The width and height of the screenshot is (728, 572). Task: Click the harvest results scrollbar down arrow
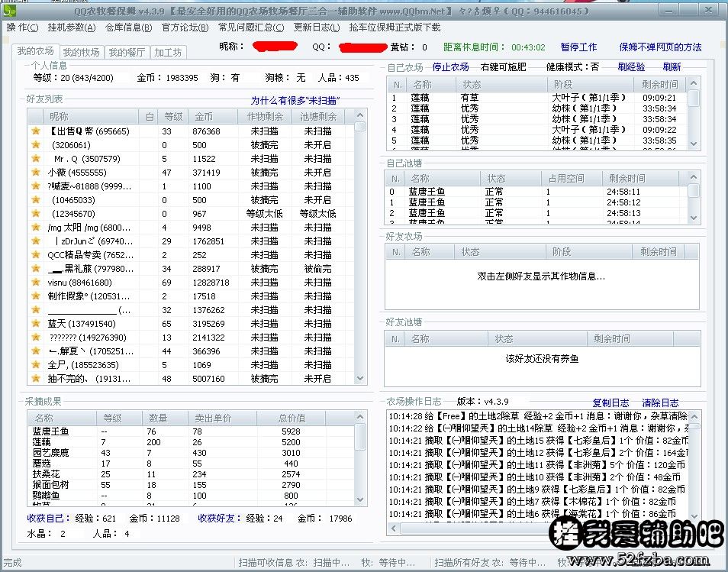pyautogui.click(x=360, y=500)
